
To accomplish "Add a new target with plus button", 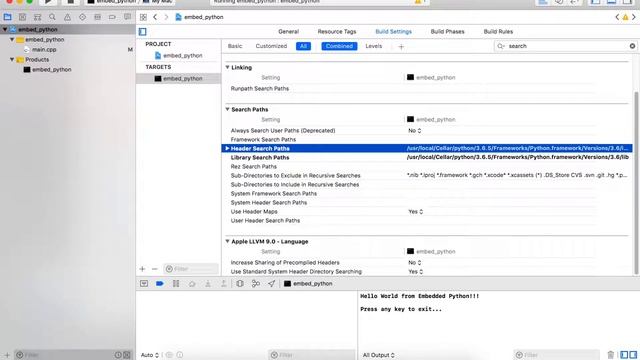I will coord(142,269).
